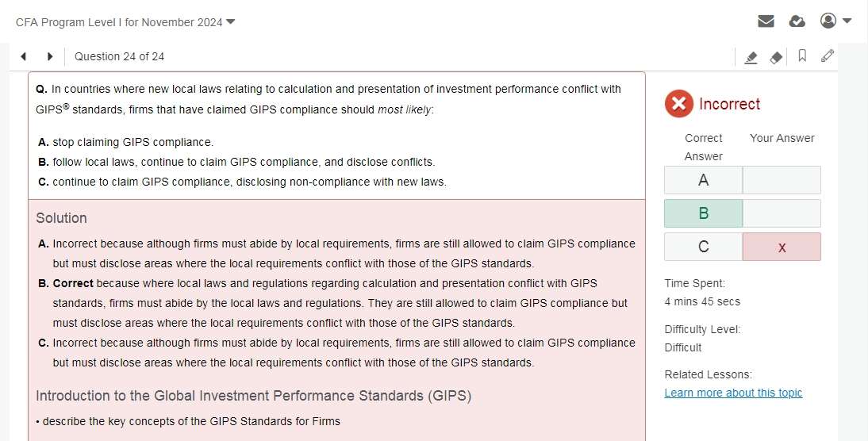Click the red Incorrect result icon
This screenshot has width=868, height=441.
[x=678, y=104]
